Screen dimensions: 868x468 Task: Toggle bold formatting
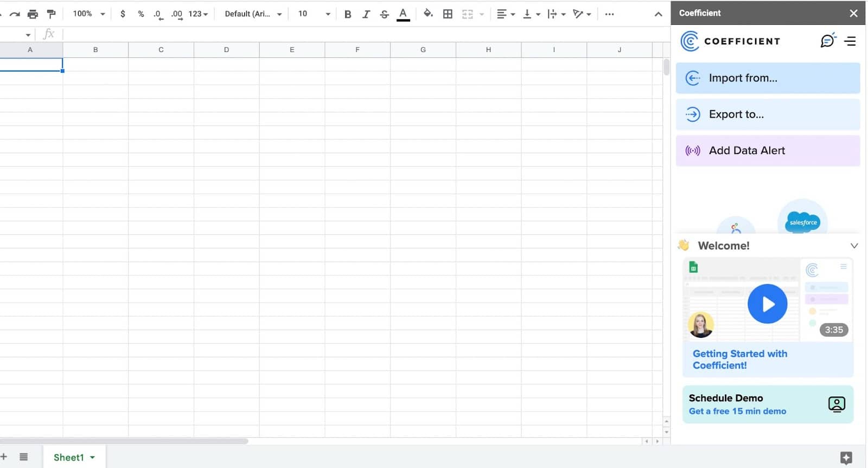[348, 14]
